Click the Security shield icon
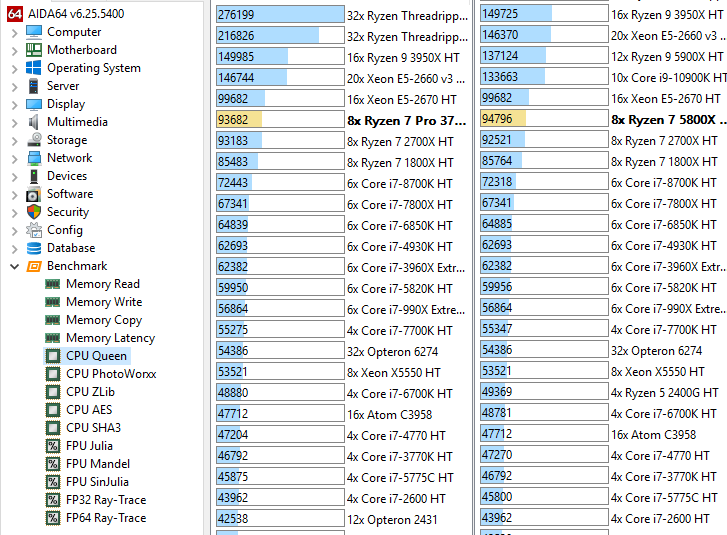Viewport: 727px width, 535px height. tap(34, 212)
